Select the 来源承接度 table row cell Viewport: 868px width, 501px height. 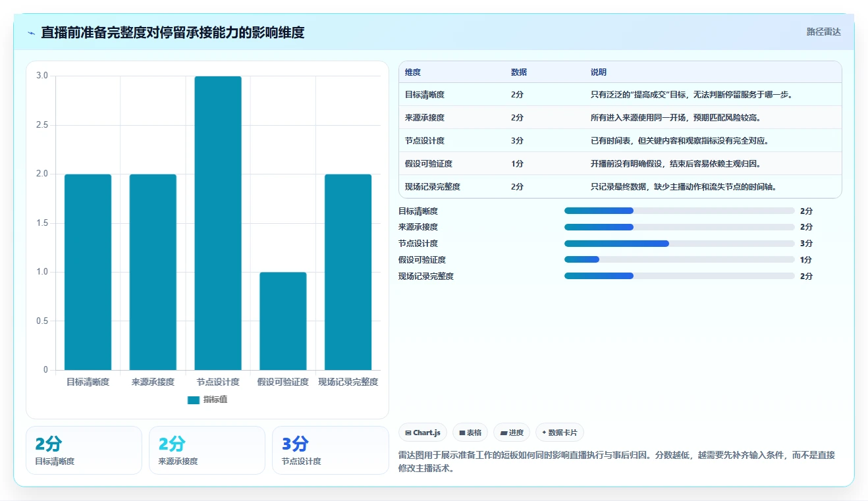tap(425, 118)
